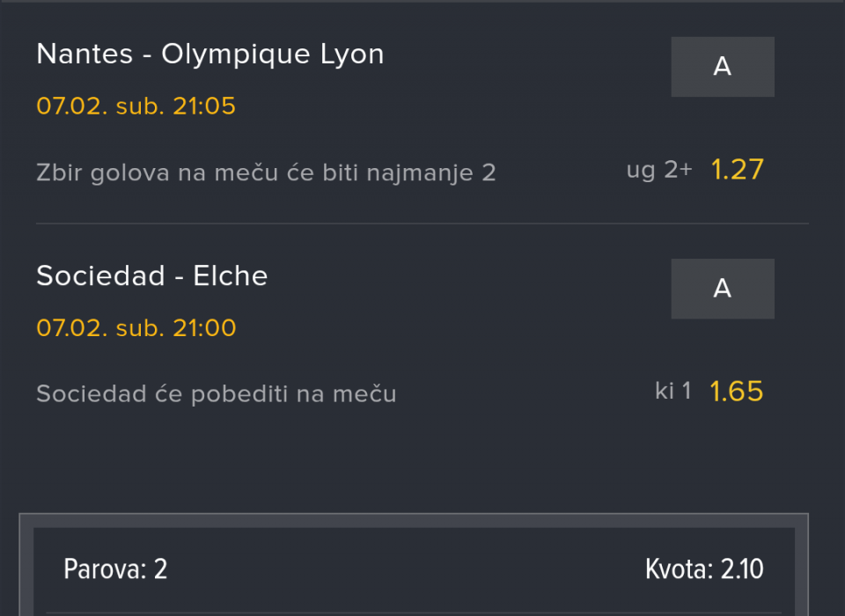Tap the 1.65 odds value
This screenshot has width=845, height=616.
click(737, 392)
